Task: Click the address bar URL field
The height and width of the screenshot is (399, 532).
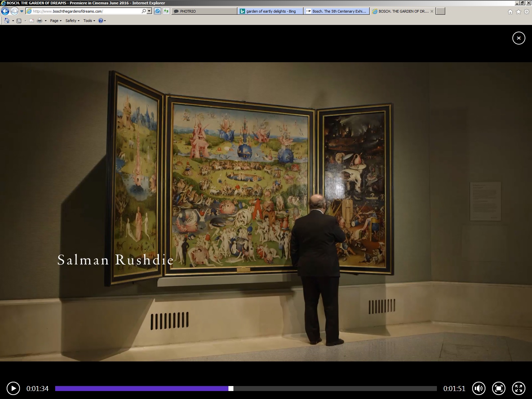Action: 86,11
